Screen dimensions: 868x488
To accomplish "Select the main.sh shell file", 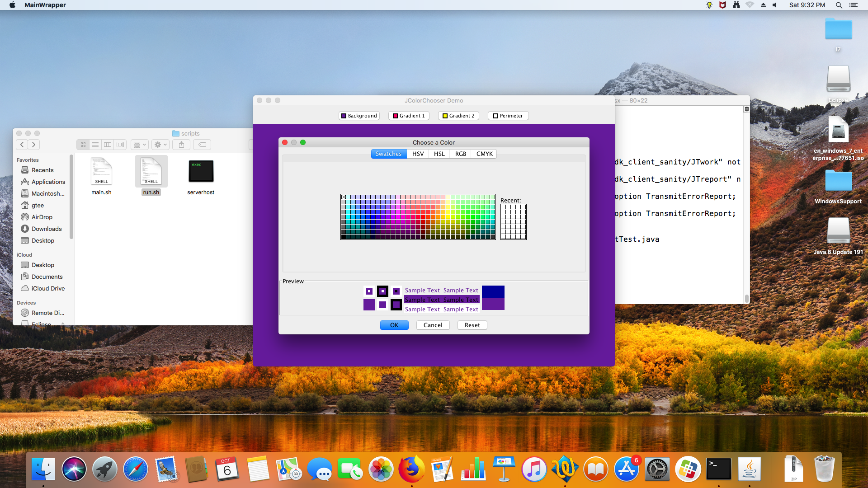I will coord(101,172).
